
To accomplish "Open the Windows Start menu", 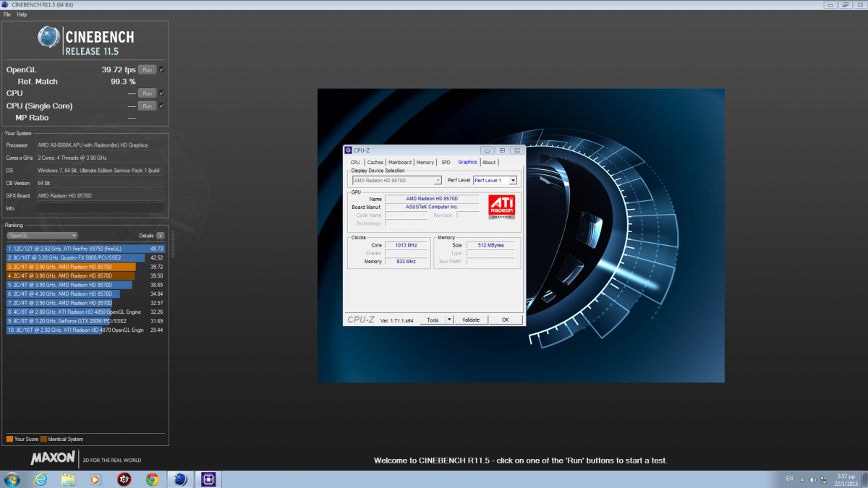I will (13, 479).
